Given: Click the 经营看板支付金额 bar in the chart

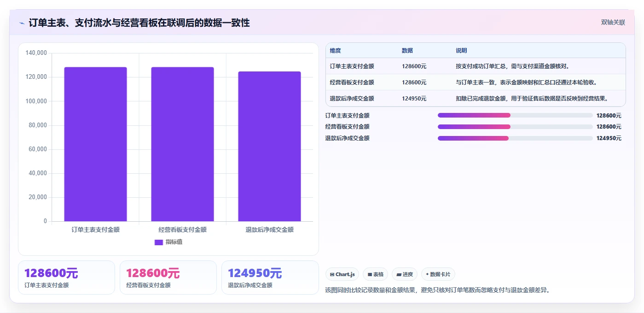Looking at the screenshot, I should pyautogui.click(x=182, y=144).
